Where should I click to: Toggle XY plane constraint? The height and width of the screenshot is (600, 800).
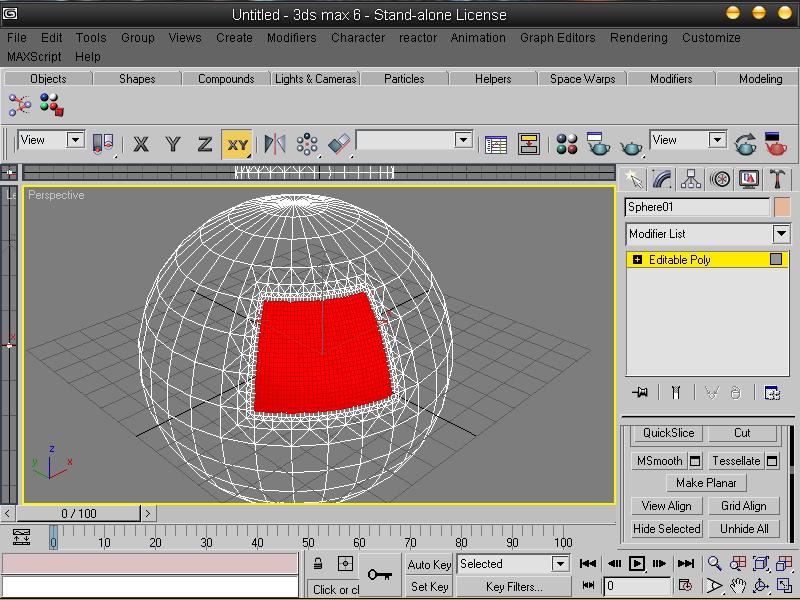coord(237,144)
